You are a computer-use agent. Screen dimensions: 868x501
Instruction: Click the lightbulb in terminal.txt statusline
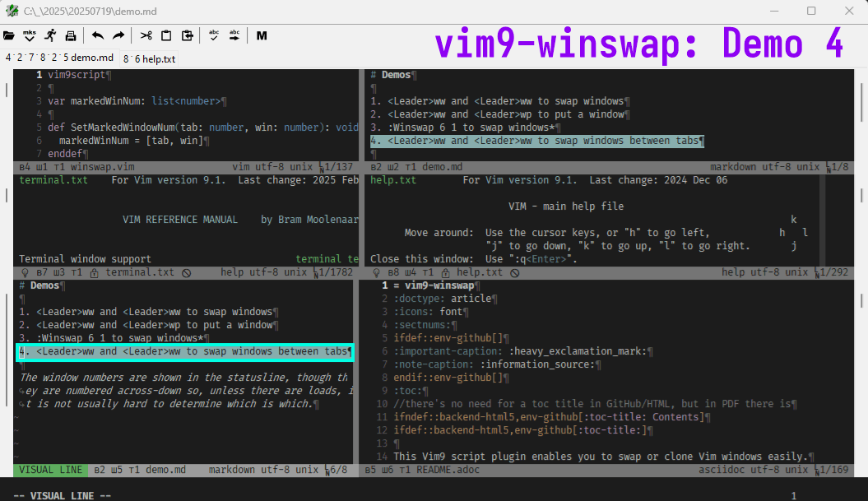coord(25,273)
